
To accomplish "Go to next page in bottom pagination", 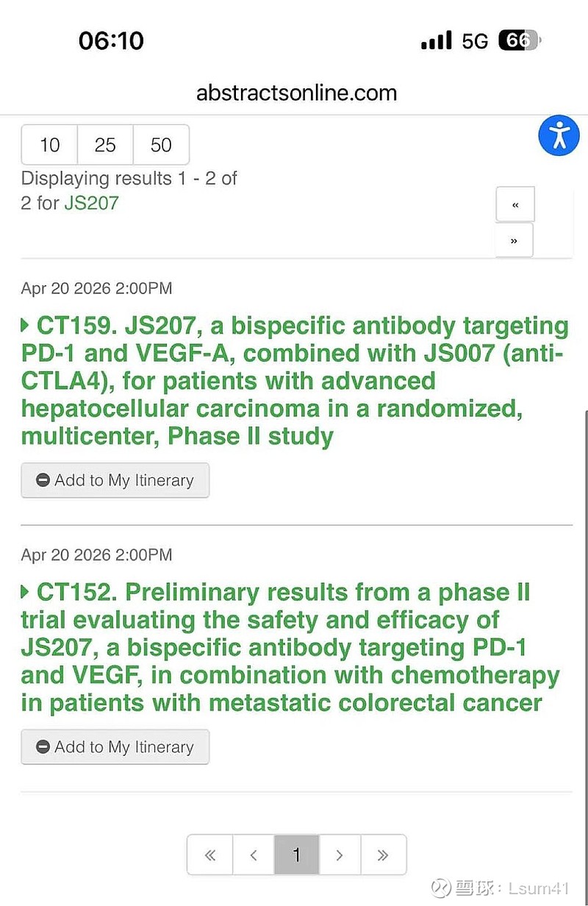I will [x=340, y=855].
